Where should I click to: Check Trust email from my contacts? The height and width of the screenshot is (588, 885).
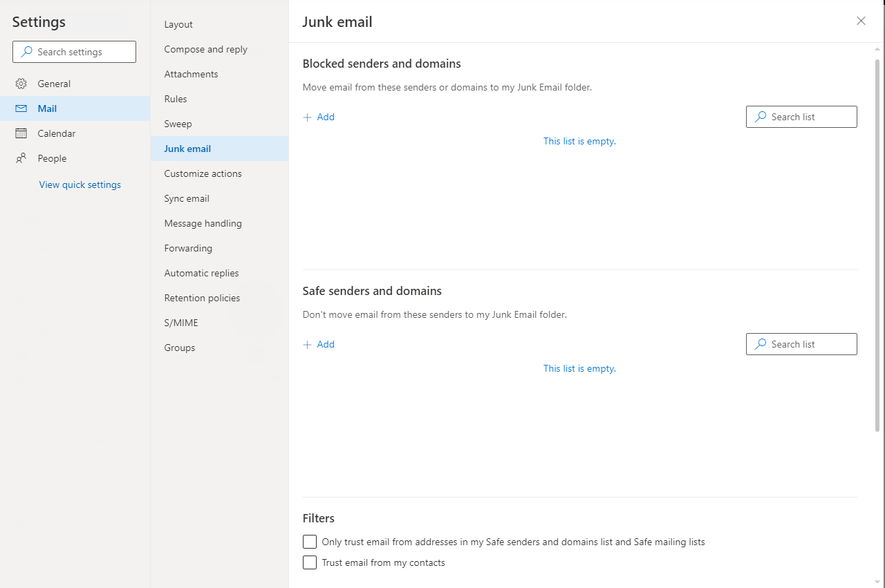coord(310,562)
